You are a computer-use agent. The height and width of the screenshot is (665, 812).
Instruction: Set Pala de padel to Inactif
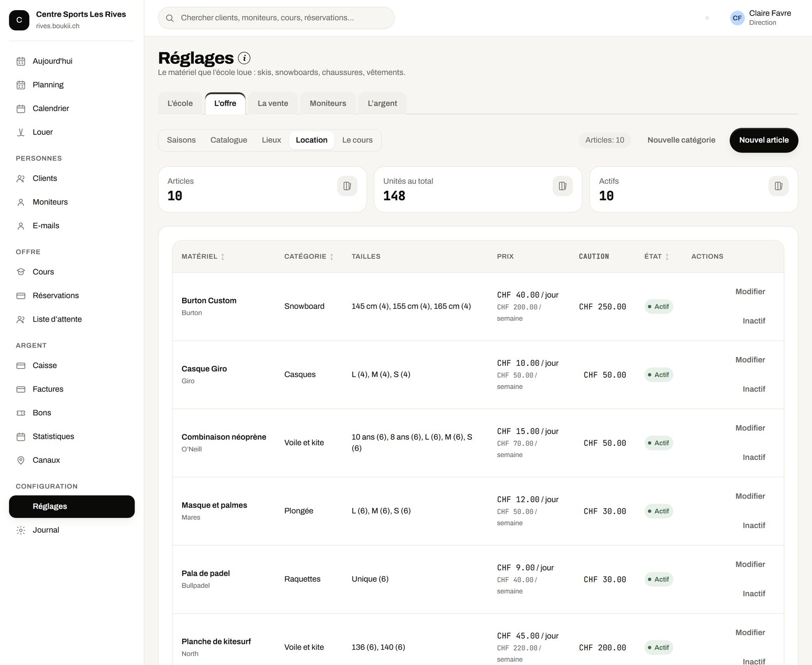[x=754, y=593]
